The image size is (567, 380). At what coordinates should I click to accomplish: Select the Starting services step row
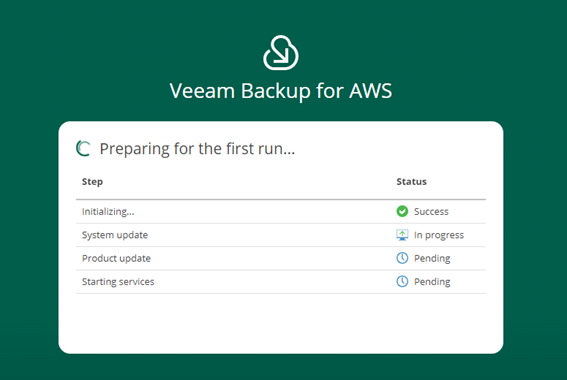(x=281, y=282)
